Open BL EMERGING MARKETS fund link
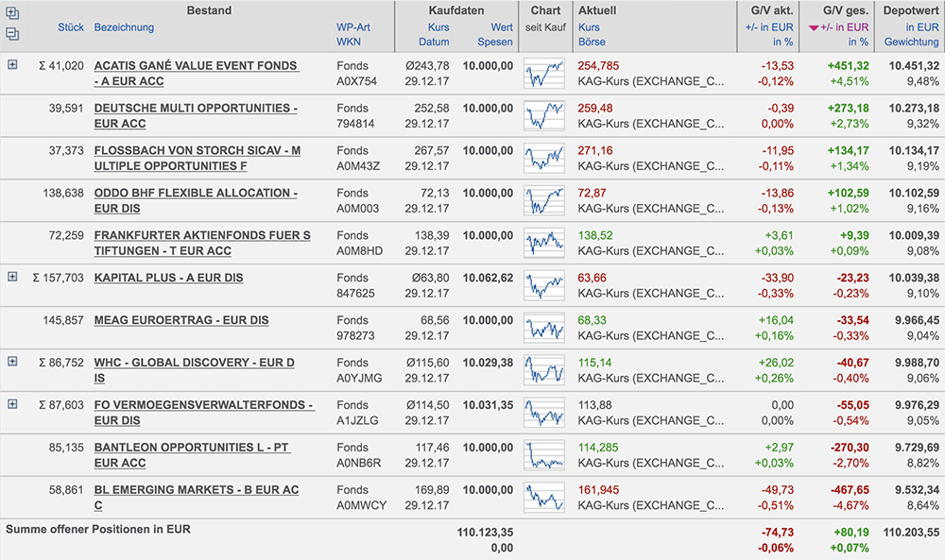The width and height of the screenshot is (945, 560). click(x=197, y=497)
